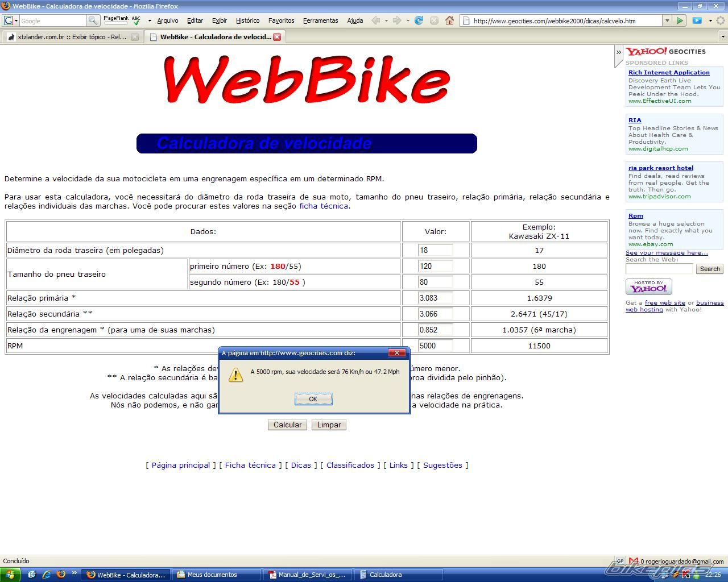Screen dimensions: 728x582
Task: Click the green Go arrow button
Action: pos(680,20)
